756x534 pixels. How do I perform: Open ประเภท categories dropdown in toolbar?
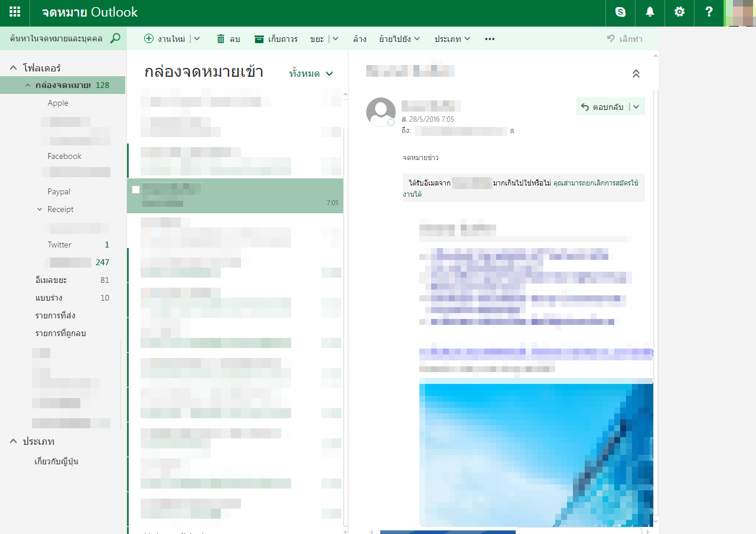pos(452,39)
